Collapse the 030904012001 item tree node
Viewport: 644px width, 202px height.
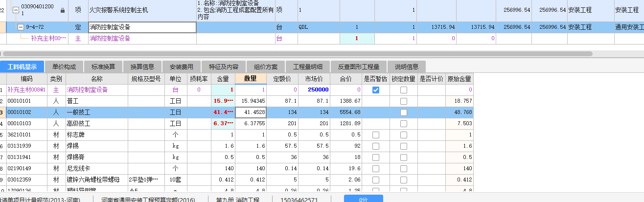16,10
